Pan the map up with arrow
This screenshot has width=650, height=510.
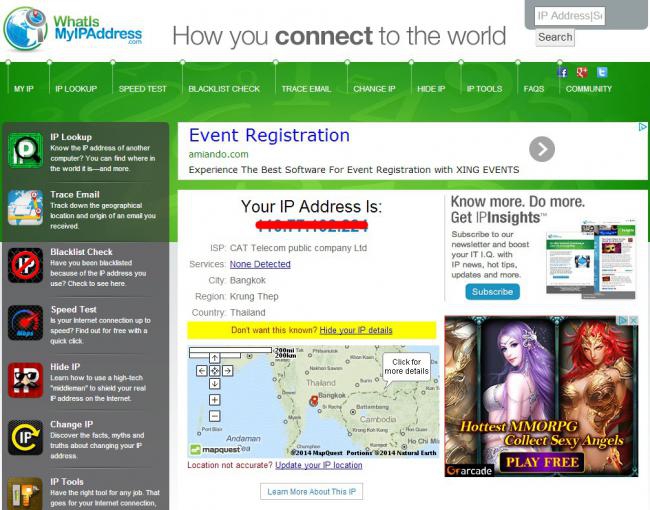point(214,358)
